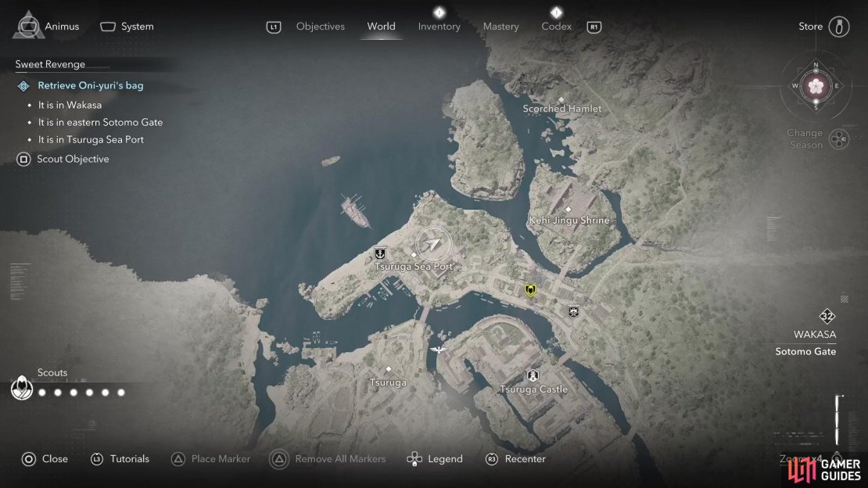Open the Animus menu icon

(x=28, y=26)
